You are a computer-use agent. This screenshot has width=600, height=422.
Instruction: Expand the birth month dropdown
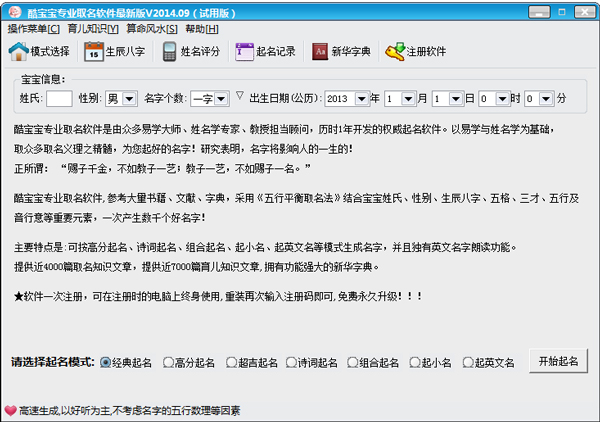click(408, 99)
